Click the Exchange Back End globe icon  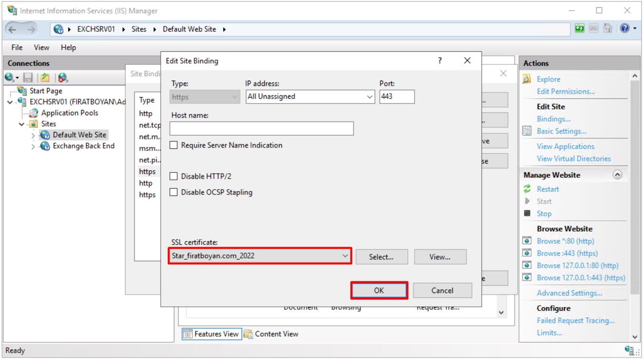pos(45,146)
